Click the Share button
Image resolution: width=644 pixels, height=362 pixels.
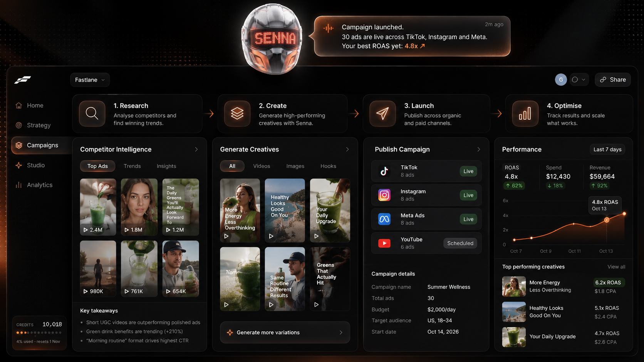[x=613, y=80]
